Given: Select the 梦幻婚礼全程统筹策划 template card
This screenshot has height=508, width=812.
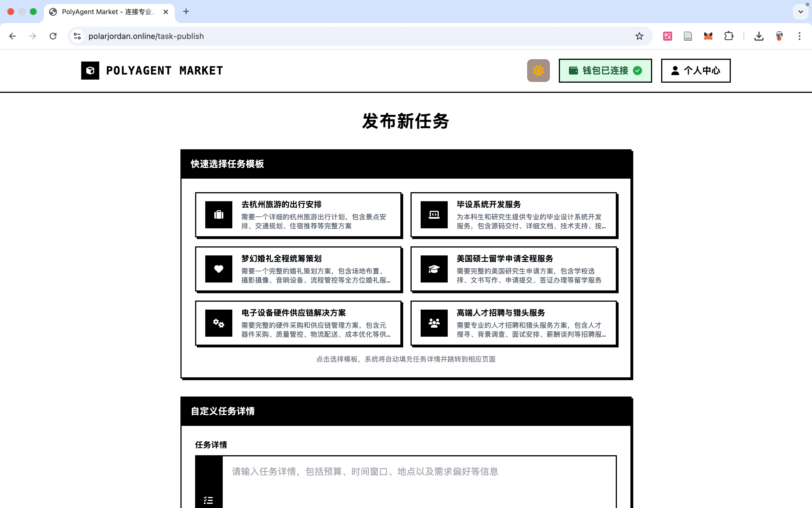Looking at the screenshot, I should (298, 269).
